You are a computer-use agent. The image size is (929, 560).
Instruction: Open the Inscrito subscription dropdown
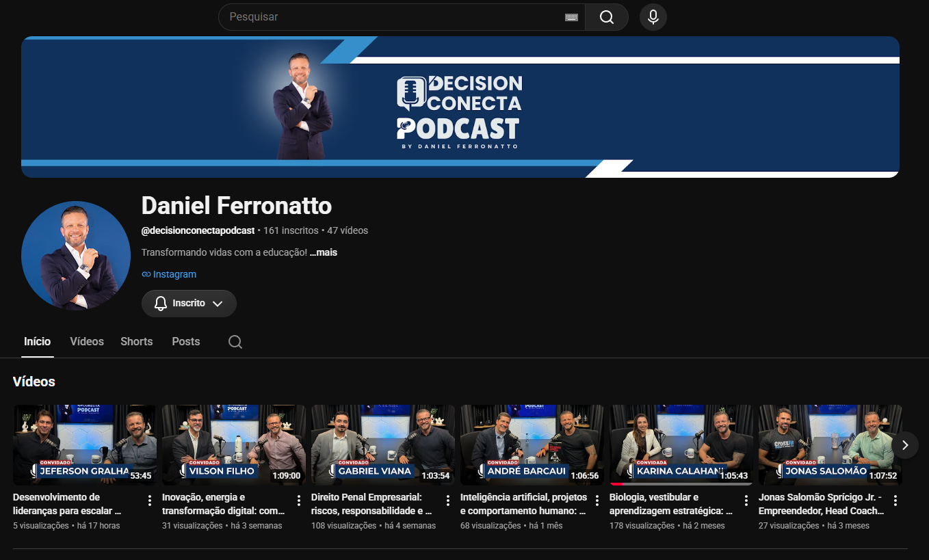(189, 304)
